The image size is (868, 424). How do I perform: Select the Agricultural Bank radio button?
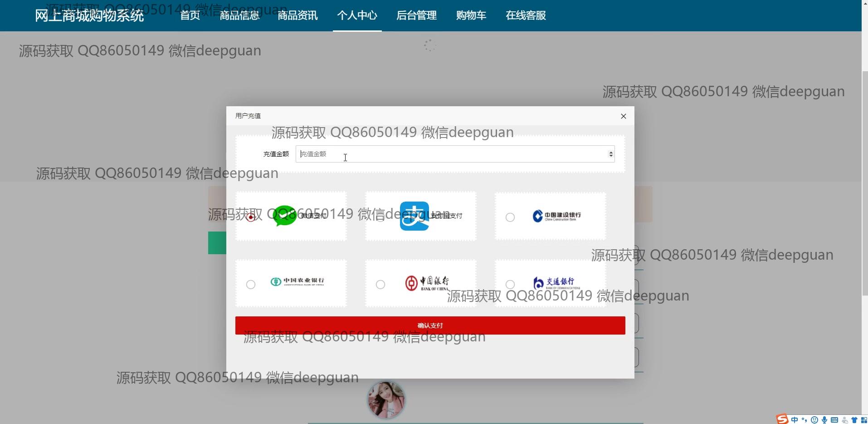click(251, 285)
